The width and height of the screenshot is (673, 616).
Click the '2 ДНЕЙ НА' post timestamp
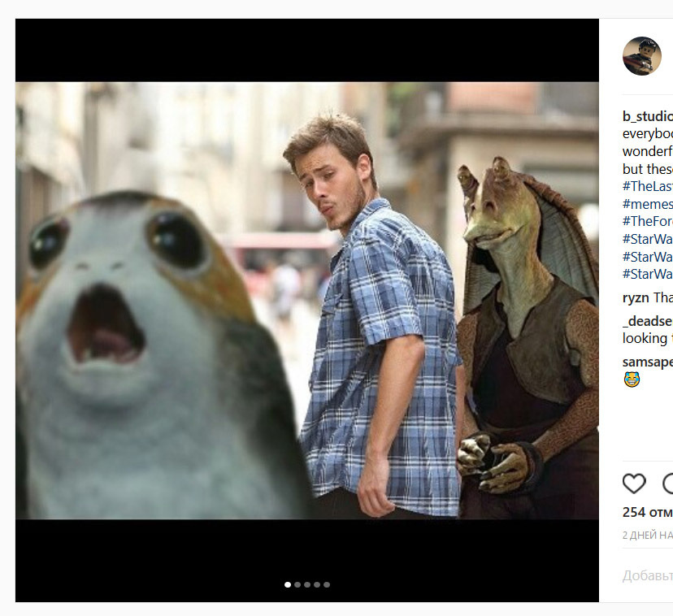pyautogui.click(x=648, y=536)
